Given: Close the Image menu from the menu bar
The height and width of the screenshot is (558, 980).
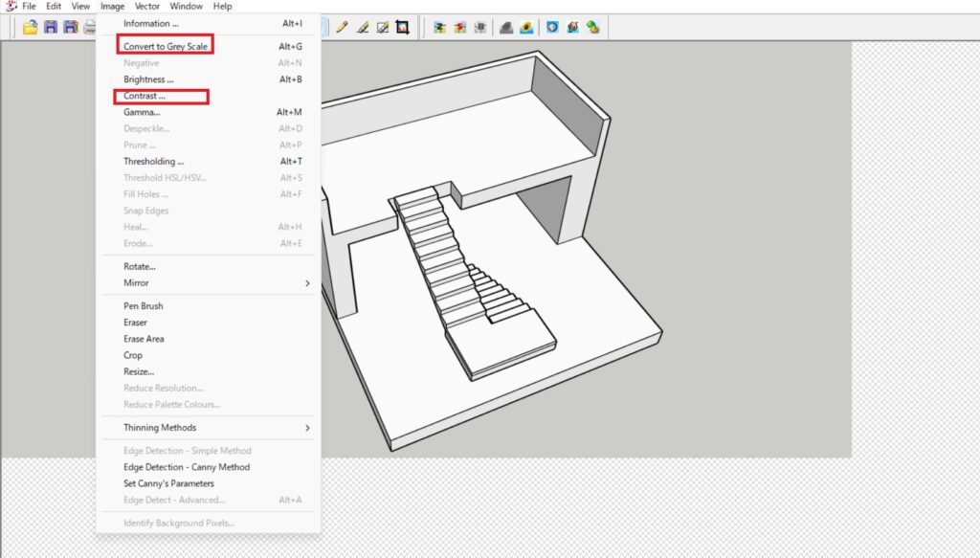Looking at the screenshot, I should point(113,7).
